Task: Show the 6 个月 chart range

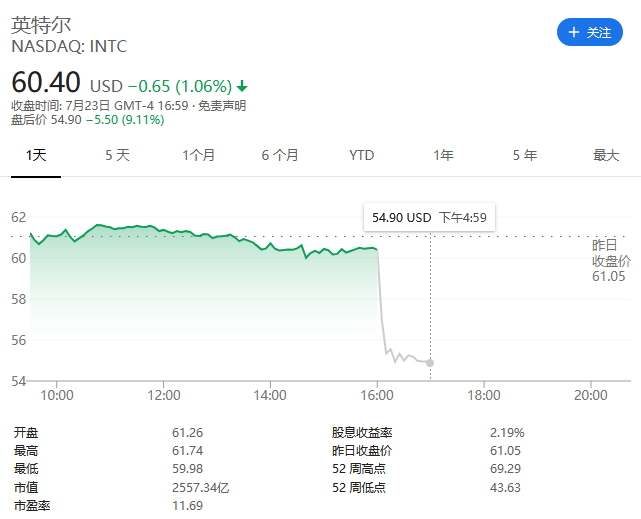Action: point(280,155)
